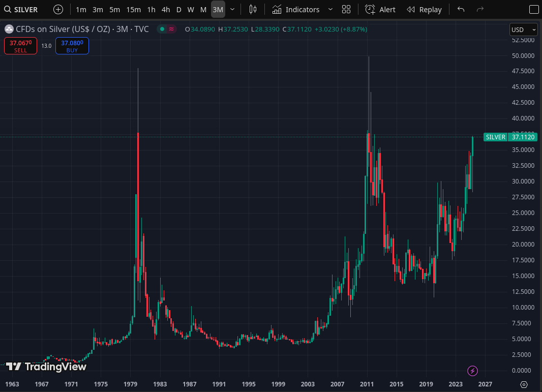Click the +3.0230 (+8.87%) change value
The width and height of the screenshot is (542, 392).
341,29
